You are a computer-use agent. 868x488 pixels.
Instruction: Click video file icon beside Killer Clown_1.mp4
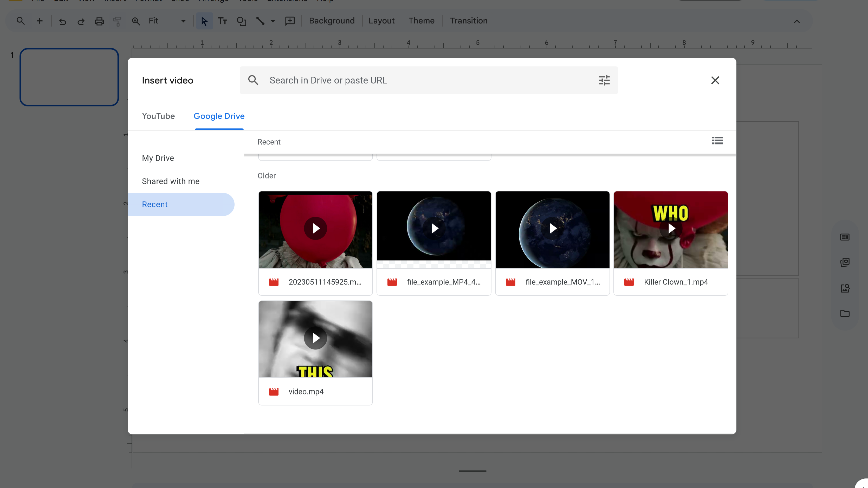point(629,282)
